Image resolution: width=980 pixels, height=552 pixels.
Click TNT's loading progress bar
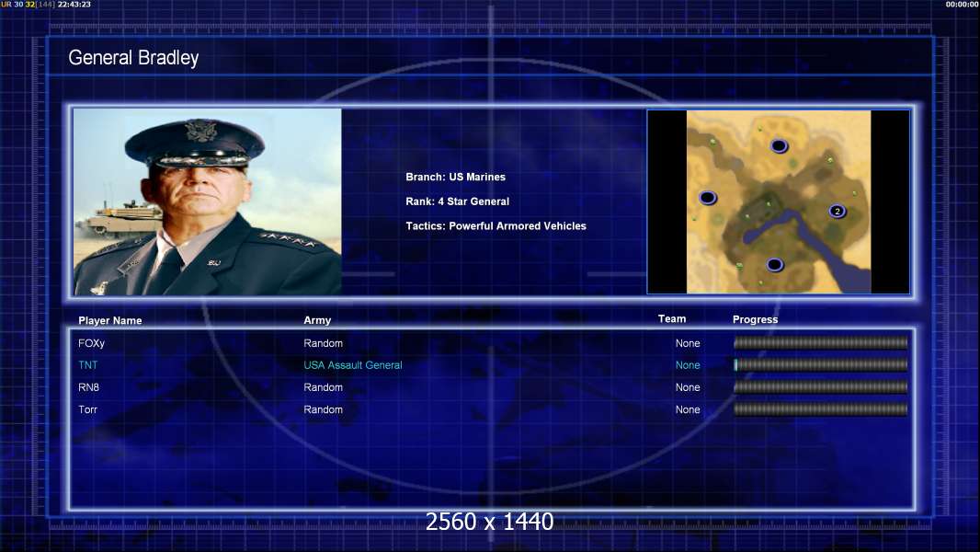click(x=821, y=364)
